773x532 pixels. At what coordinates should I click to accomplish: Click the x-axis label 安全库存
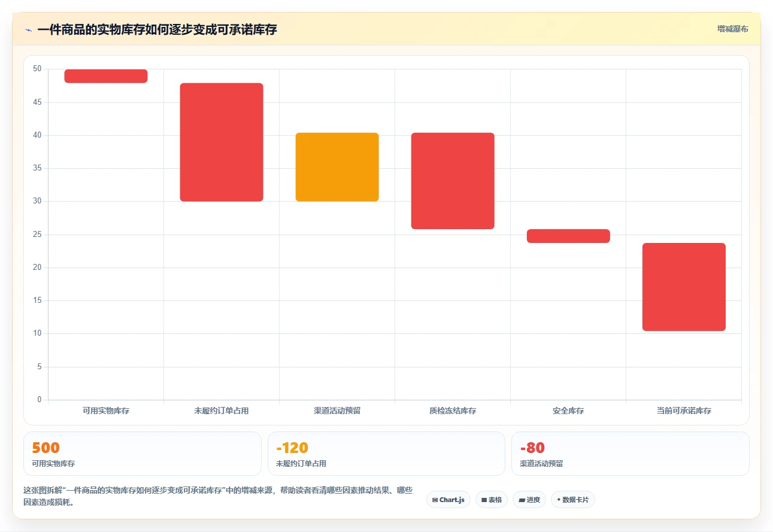coord(568,411)
